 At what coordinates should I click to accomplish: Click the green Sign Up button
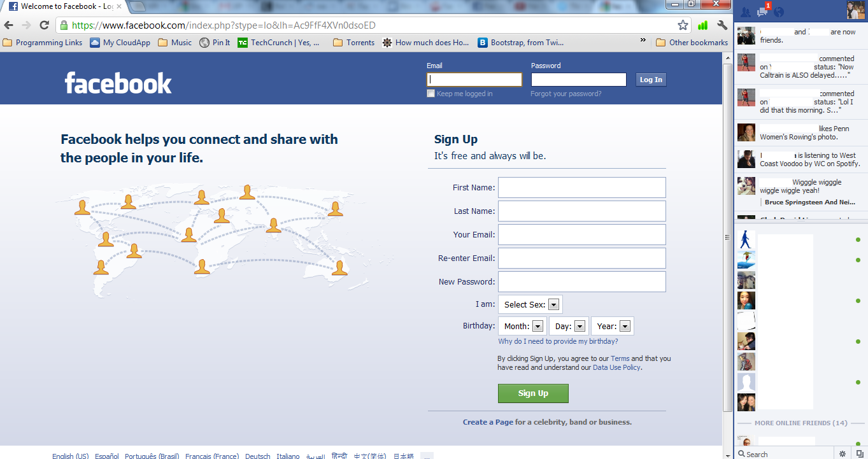pos(533,393)
